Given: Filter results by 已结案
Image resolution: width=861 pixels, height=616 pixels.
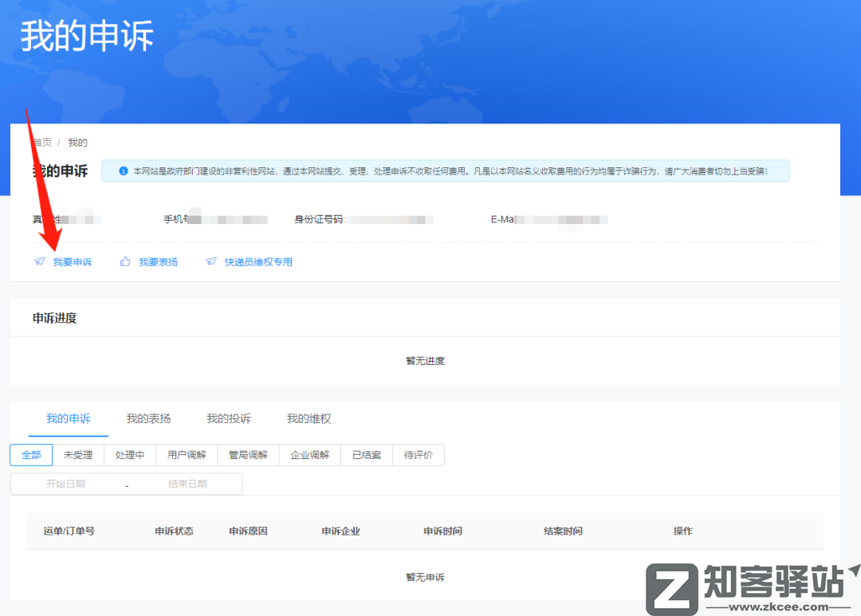Looking at the screenshot, I should click(366, 454).
